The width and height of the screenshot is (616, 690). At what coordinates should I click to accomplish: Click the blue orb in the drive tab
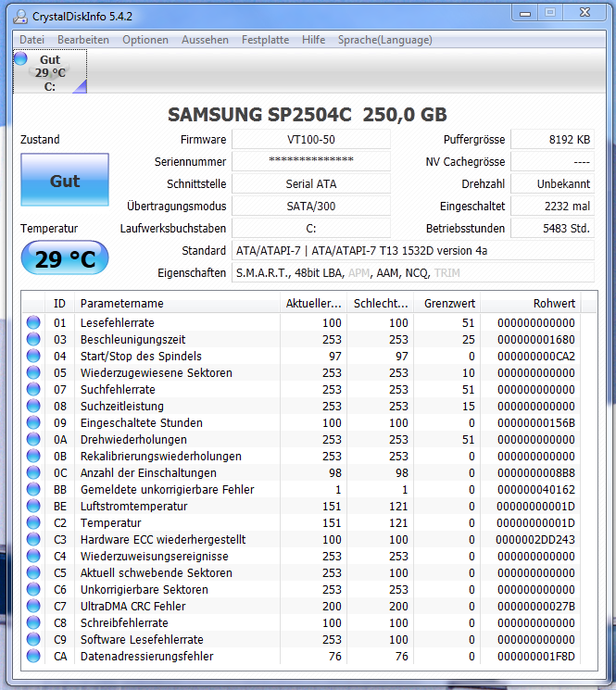[x=20, y=58]
